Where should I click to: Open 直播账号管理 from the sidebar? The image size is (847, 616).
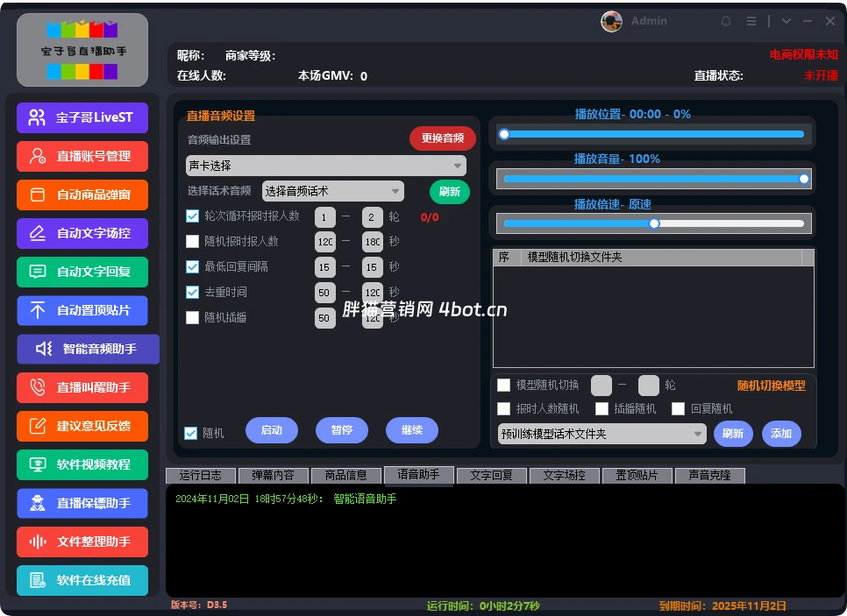[x=82, y=156]
